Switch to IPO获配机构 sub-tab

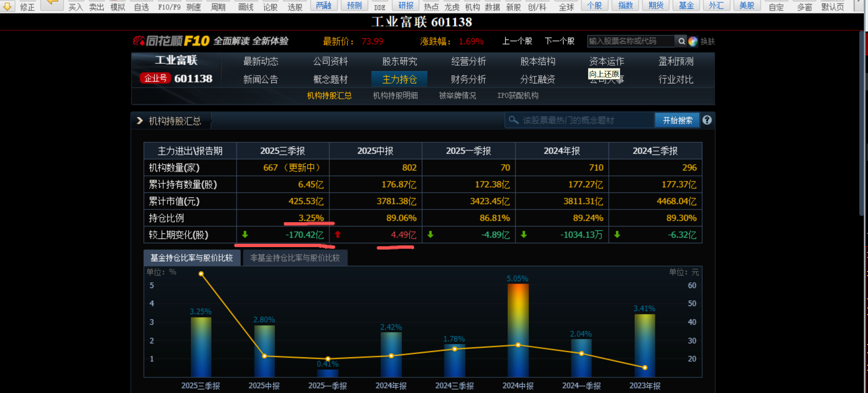[x=518, y=96]
